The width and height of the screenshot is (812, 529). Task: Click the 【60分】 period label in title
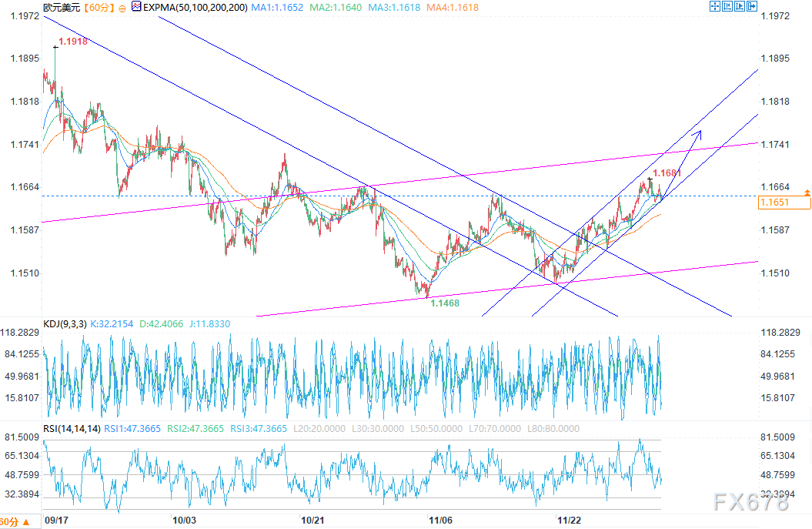[x=97, y=8]
